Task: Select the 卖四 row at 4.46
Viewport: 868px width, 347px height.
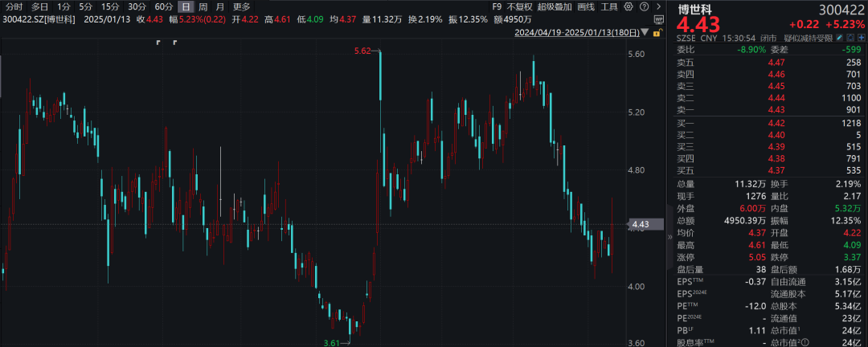Action: click(x=769, y=73)
